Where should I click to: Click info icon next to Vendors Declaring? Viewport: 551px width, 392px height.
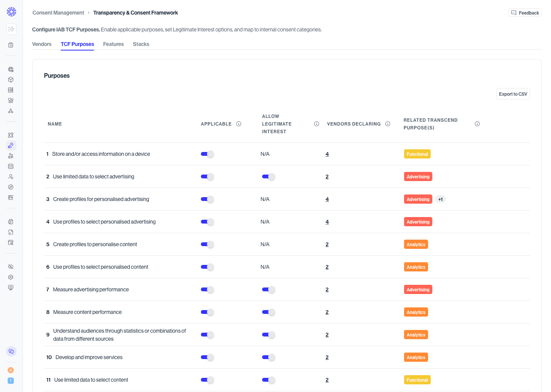[x=388, y=124]
